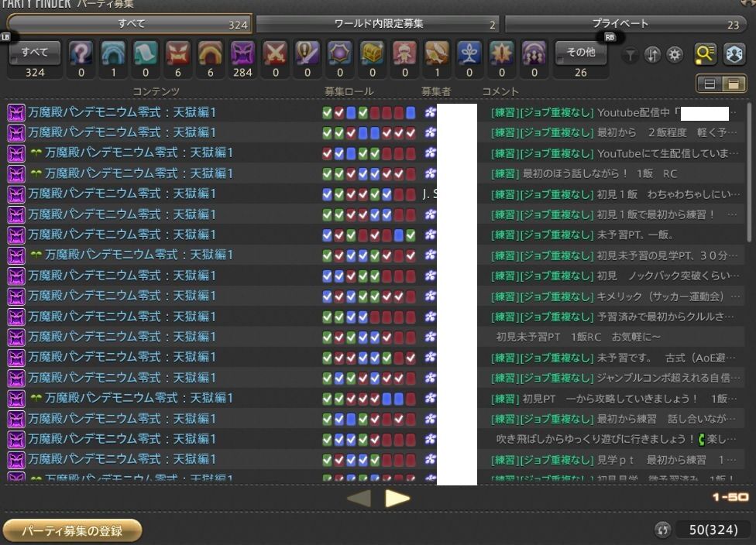Viewport: 756px width, 545px height.
Task: Open listing with comment 吹き飛ばしからゆっくり
Action: click(x=374, y=439)
